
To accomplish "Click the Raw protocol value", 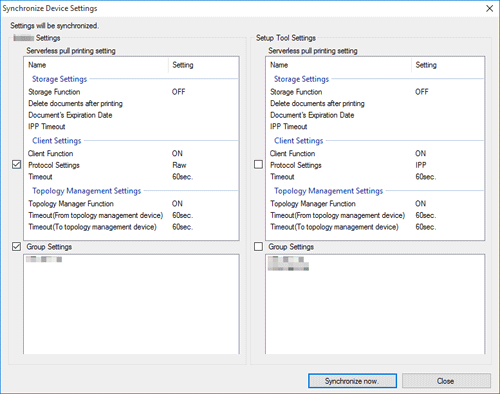I will 179,165.
